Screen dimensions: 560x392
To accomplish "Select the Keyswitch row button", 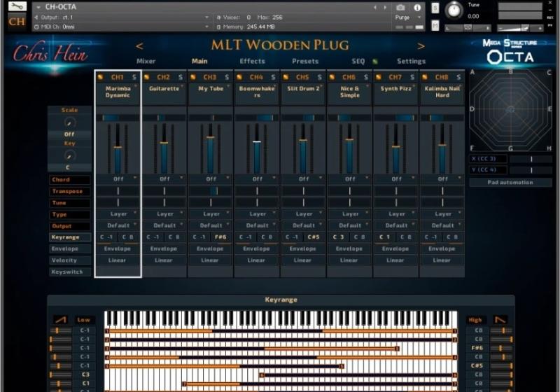I will 69,272.
